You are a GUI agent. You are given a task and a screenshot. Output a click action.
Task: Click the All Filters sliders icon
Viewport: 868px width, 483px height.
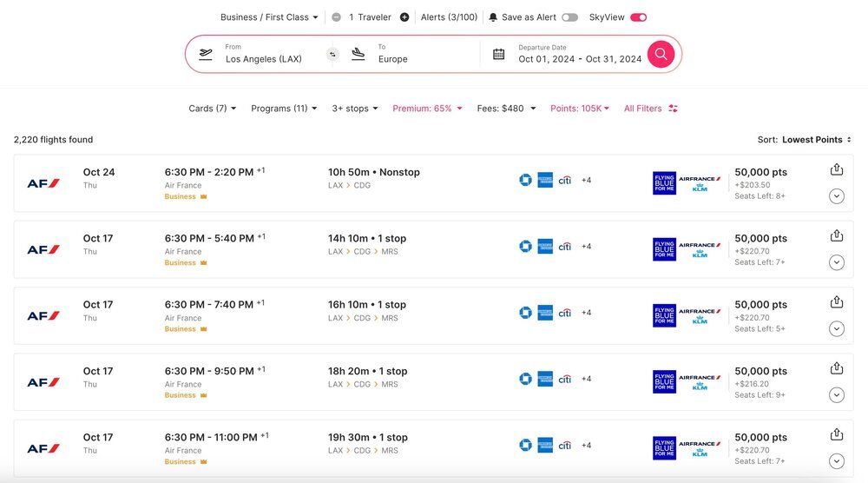[x=674, y=109]
